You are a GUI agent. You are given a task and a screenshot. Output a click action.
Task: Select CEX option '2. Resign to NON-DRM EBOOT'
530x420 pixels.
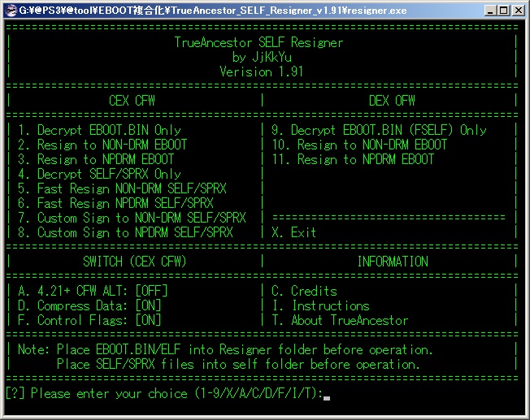(102, 145)
